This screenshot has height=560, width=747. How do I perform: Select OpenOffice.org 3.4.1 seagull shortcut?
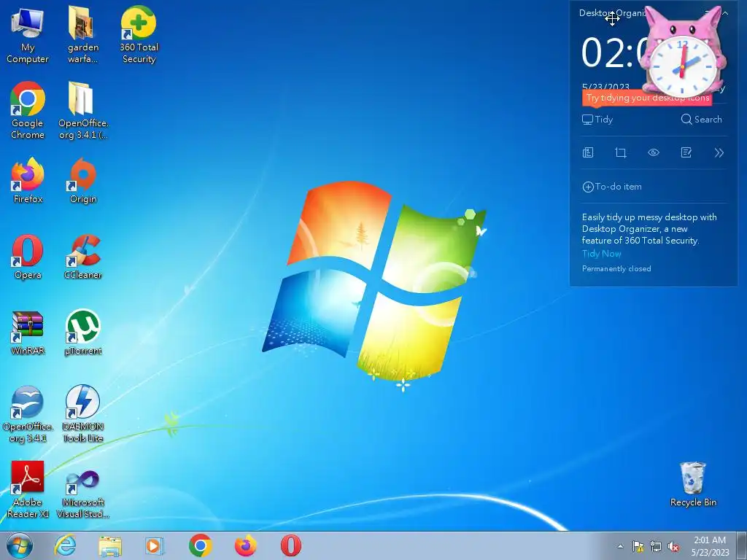(28, 414)
